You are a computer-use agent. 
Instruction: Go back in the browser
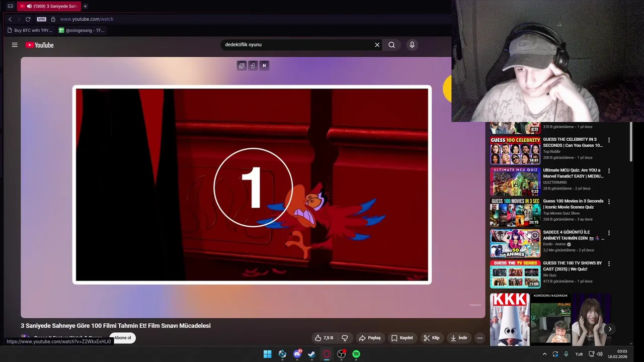10,19
